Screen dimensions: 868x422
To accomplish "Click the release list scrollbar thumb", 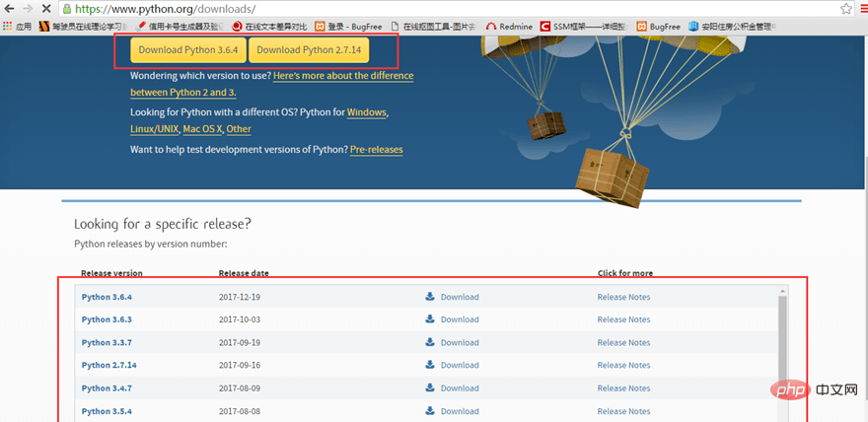I will click(783, 346).
